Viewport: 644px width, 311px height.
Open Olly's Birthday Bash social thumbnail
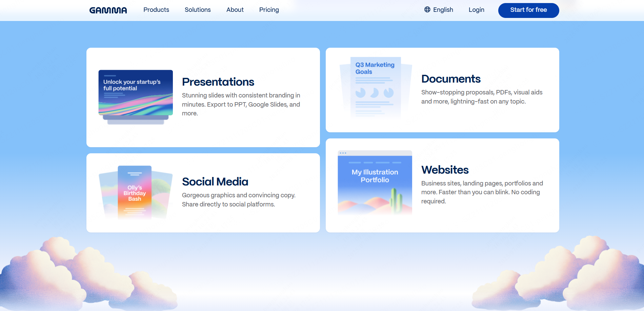(136, 193)
